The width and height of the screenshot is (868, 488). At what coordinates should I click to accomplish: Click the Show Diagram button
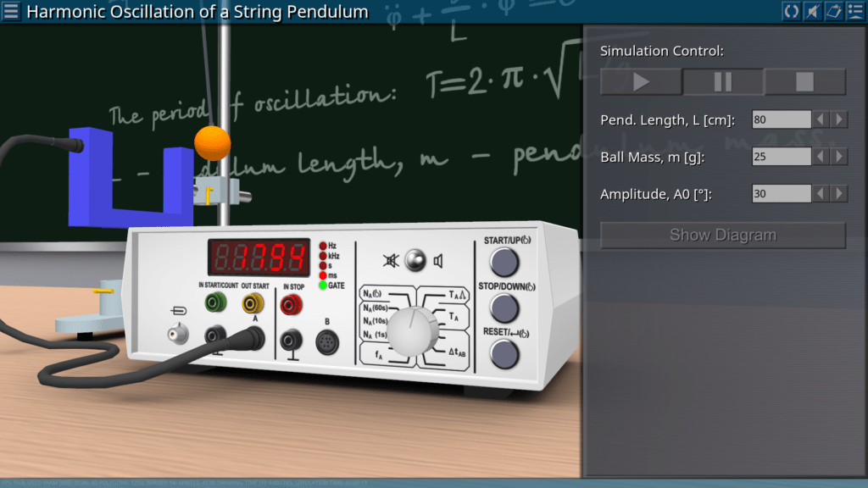coord(722,235)
